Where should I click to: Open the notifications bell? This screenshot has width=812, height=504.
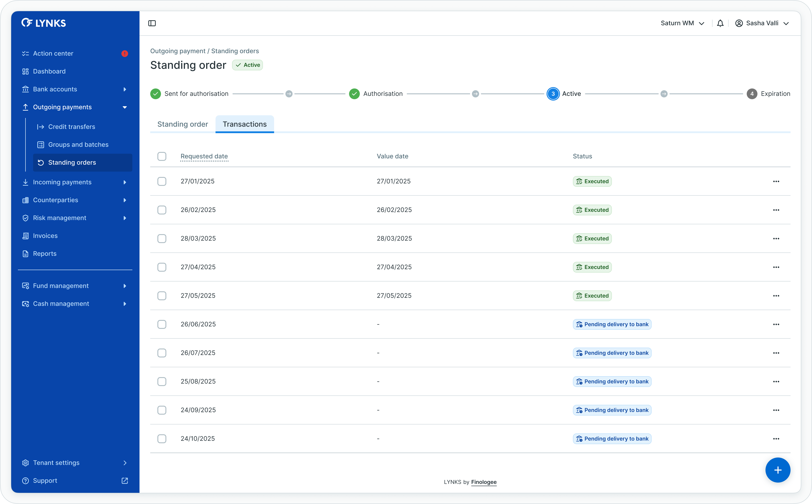720,23
